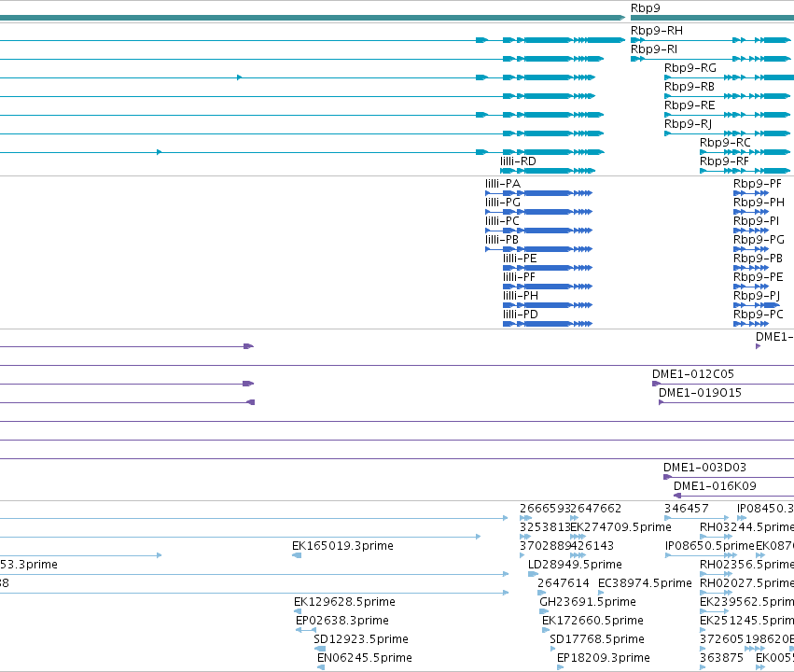This screenshot has width=794, height=672.
Task: Click the DME1-019O15 feature label
Action: click(700, 394)
